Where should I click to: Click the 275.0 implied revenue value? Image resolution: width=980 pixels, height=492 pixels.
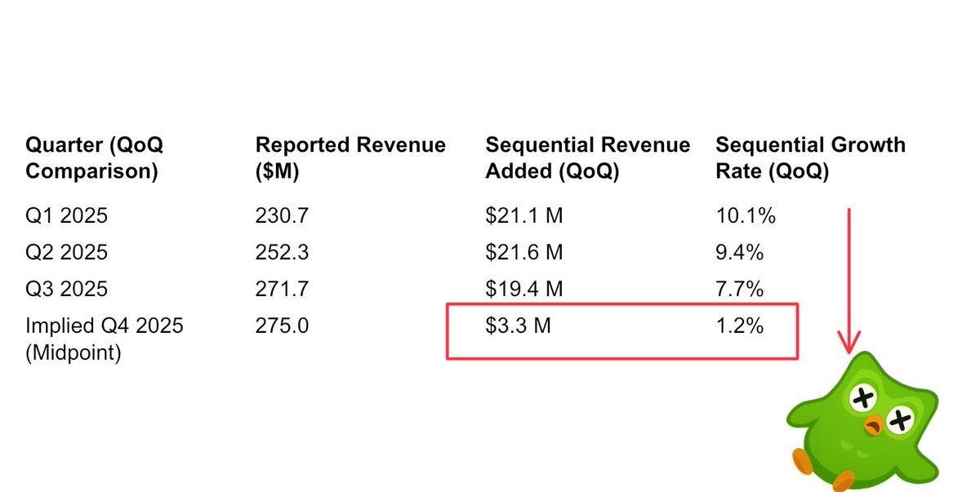click(x=282, y=326)
